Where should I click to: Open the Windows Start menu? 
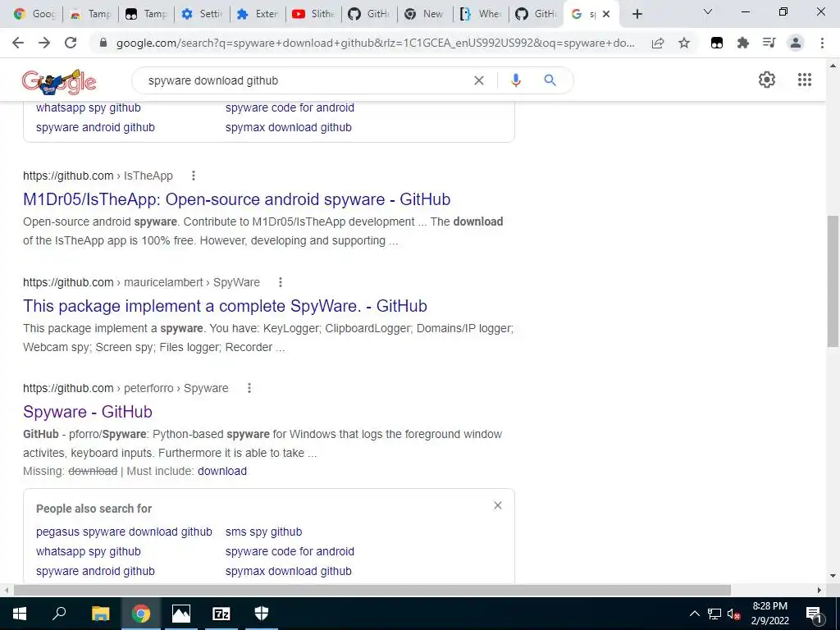click(x=20, y=614)
